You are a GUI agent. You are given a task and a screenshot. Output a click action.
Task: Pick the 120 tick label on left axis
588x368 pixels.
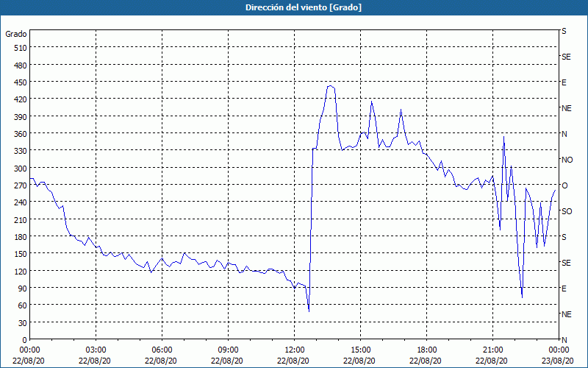coord(21,272)
